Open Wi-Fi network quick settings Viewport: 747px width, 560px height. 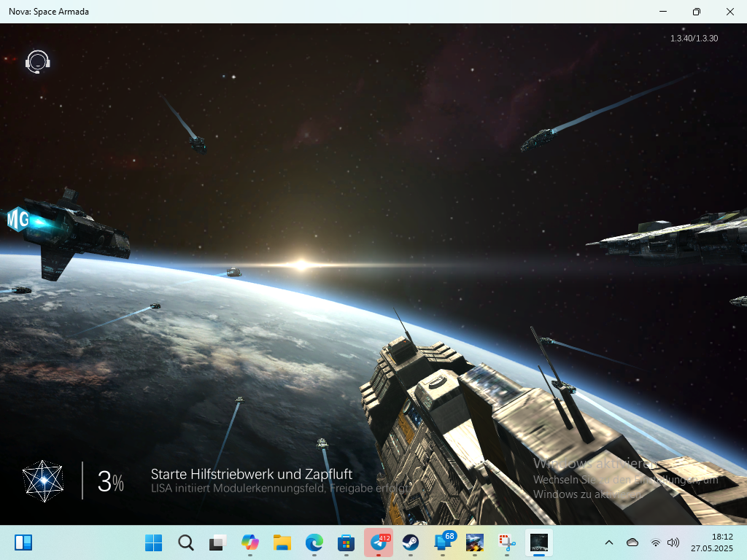click(x=656, y=542)
